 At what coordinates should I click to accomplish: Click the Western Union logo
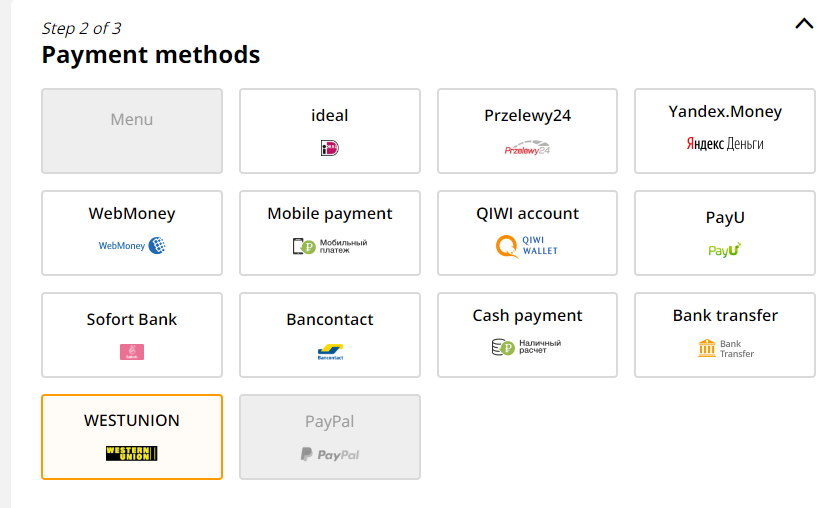(x=132, y=453)
